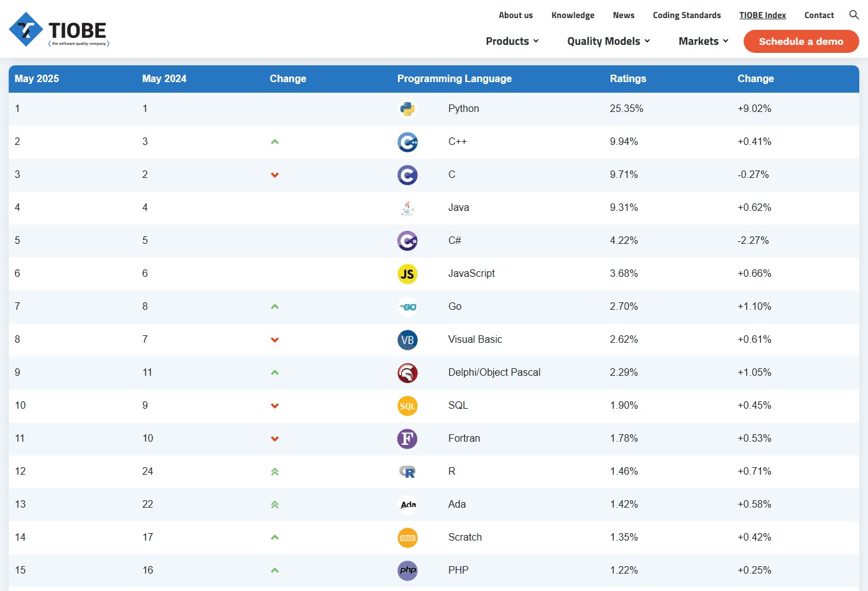Click the Fortran F icon

pos(407,439)
